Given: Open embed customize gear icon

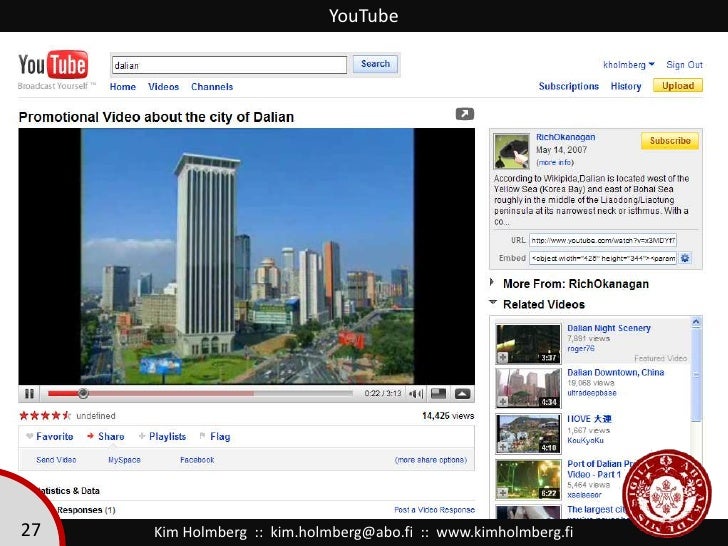Looking at the screenshot, I should tap(685, 258).
